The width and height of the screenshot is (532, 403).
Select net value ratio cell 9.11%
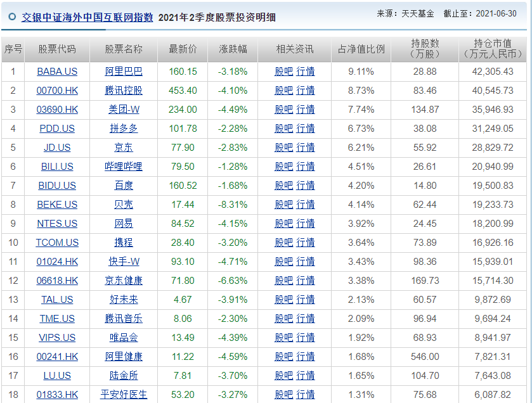pyautogui.click(x=361, y=72)
